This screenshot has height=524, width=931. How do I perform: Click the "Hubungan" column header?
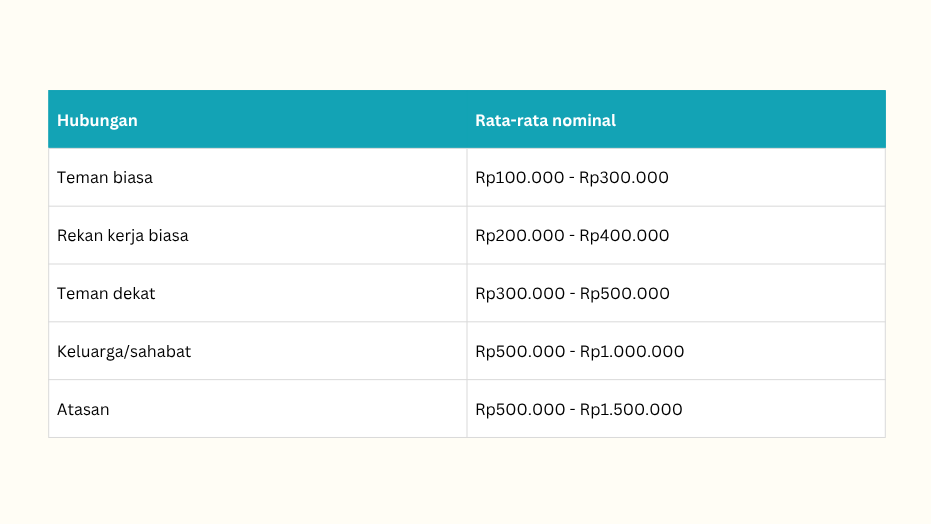(x=97, y=120)
